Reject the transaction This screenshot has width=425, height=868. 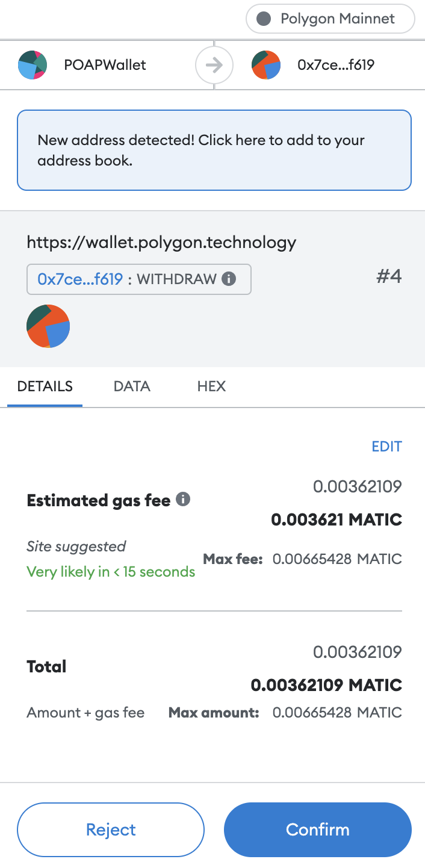[111, 829]
